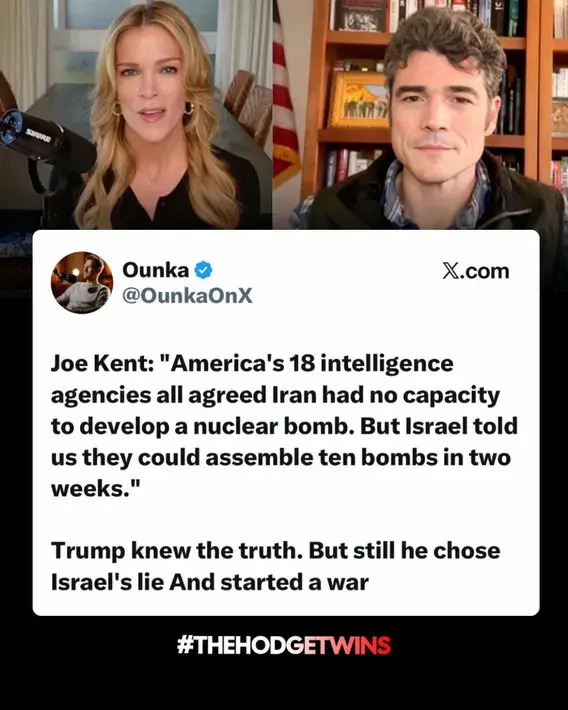Click the Shure microphone
Screen dimensions: 568x710
pyautogui.click(x=34, y=136)
